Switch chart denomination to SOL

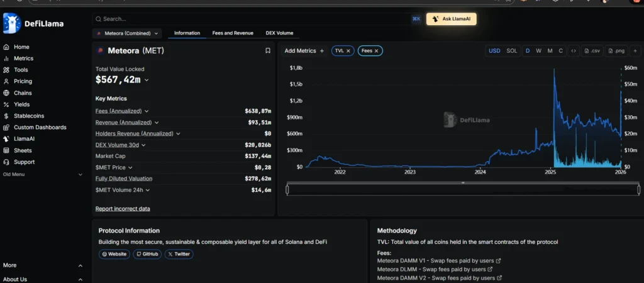[512, 50]
